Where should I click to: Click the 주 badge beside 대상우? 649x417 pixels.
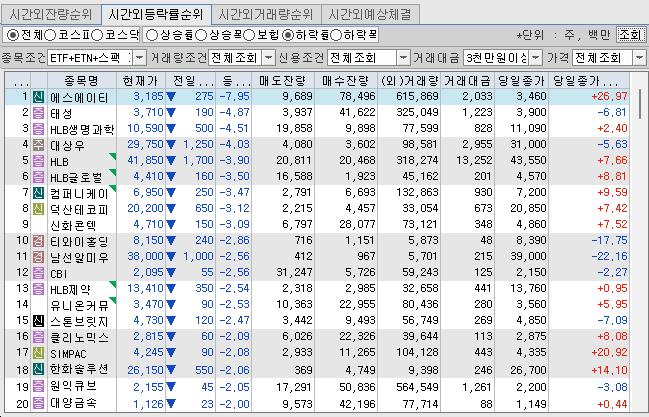[38, 145]
